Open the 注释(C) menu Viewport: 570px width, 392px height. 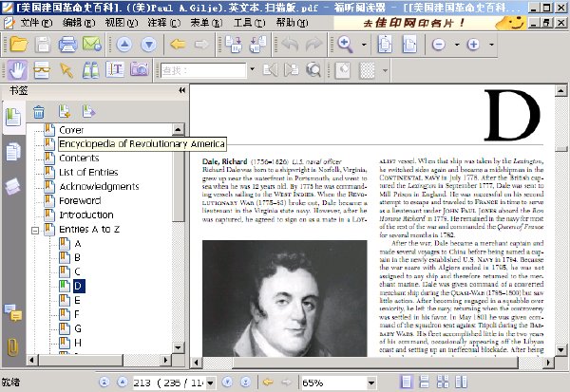pos(163,23)
